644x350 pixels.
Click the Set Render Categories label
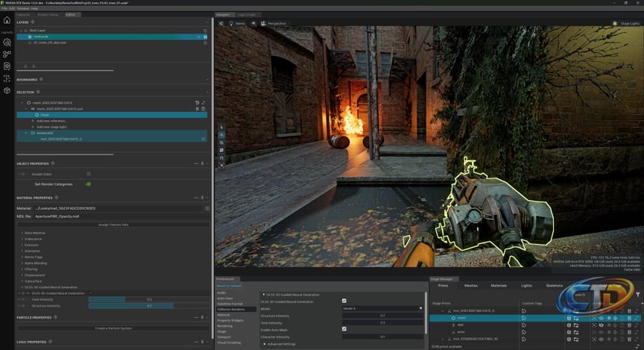coord(54,184)
